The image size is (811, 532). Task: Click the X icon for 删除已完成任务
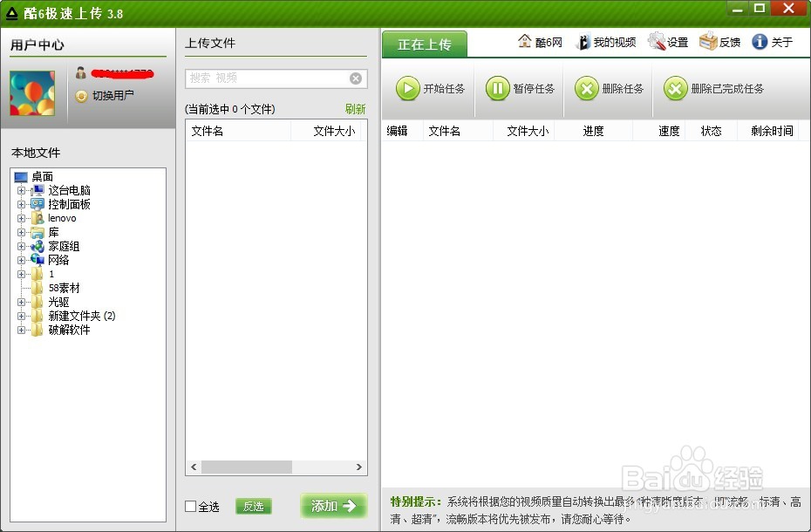(676, 88)
